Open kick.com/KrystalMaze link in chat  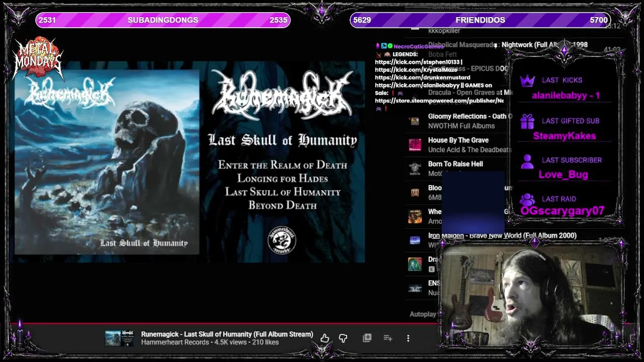pos(416,70)
